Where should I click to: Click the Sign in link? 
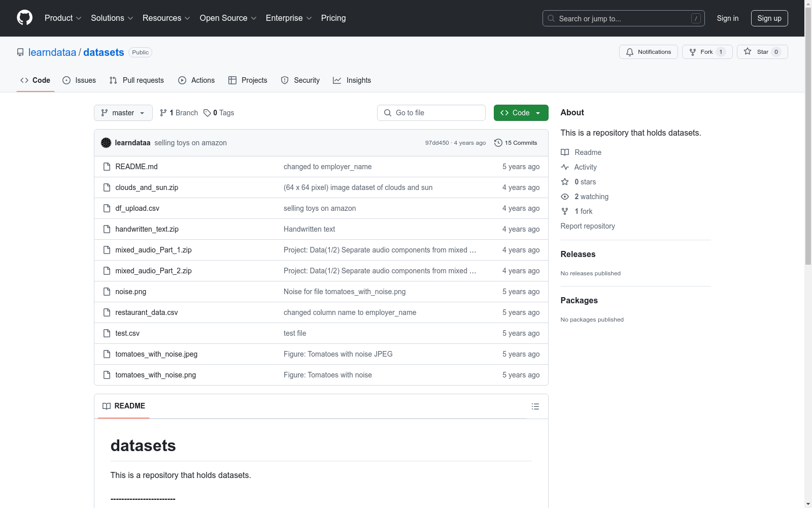coord(728,18)
